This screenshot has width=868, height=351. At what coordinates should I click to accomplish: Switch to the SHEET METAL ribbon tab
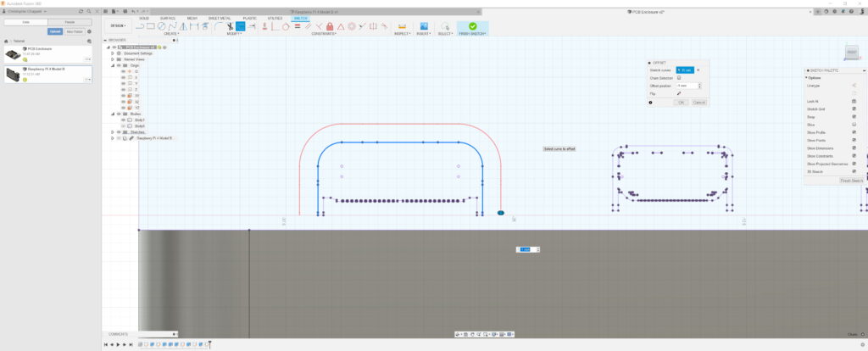(220, 19)
